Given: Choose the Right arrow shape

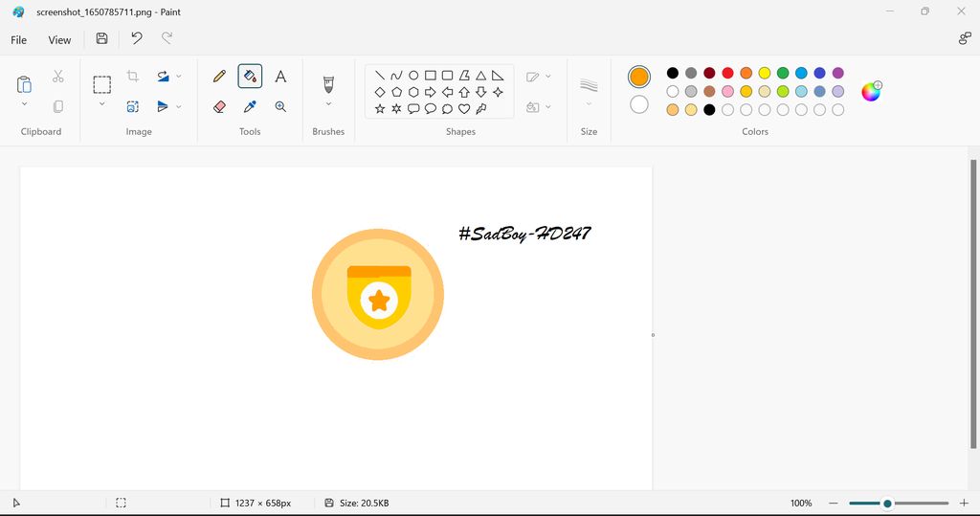Looking at the screenshot, I should click(430, 92).
